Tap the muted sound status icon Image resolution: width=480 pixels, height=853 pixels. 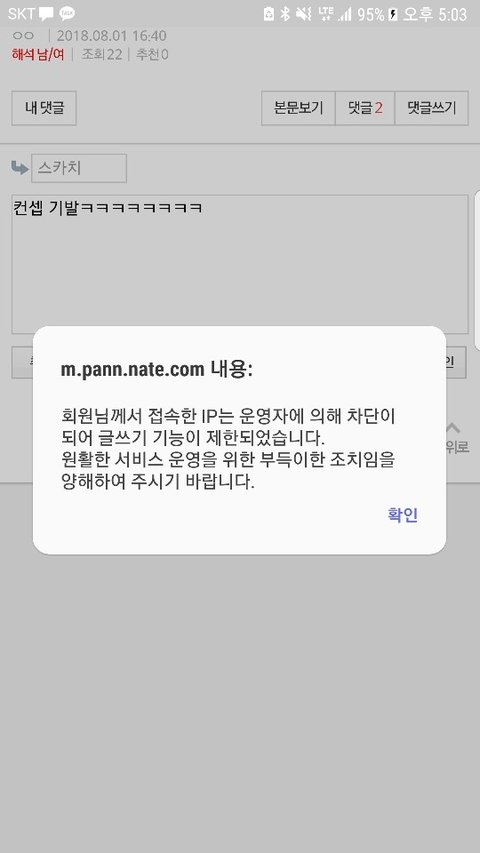coord(304,14)
